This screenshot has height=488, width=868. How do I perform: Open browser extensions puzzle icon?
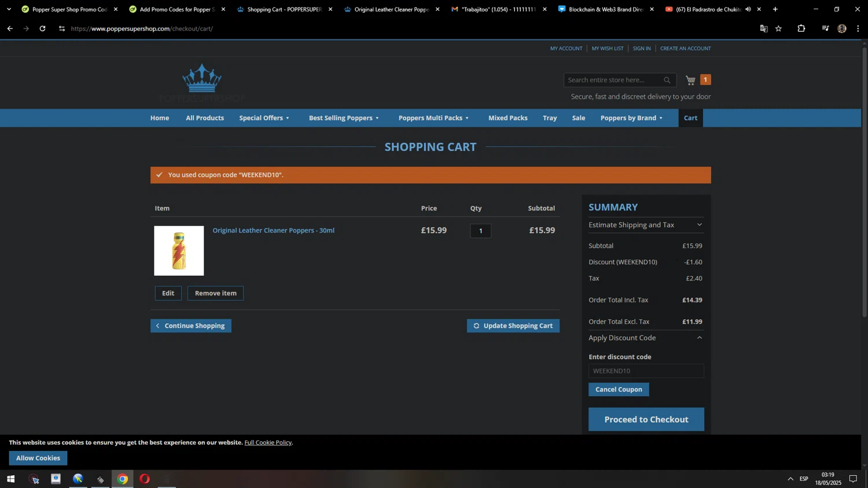[801, 28]
